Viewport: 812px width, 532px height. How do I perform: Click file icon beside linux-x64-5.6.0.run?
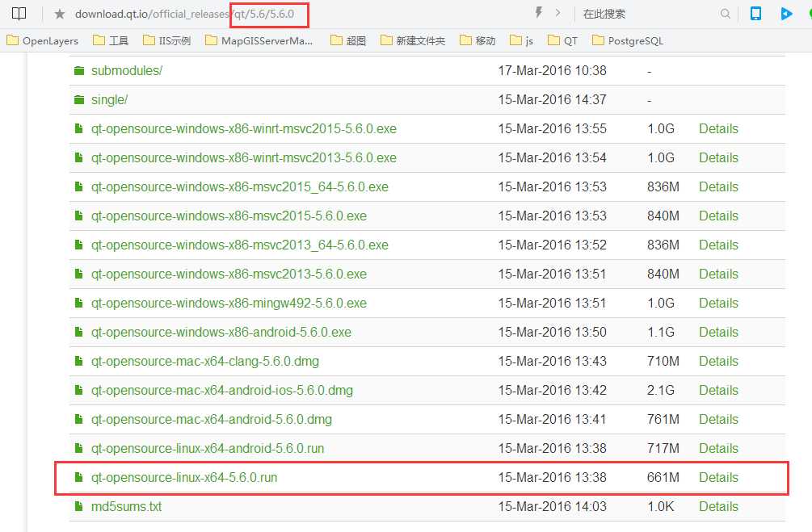(x=78, y=476)
